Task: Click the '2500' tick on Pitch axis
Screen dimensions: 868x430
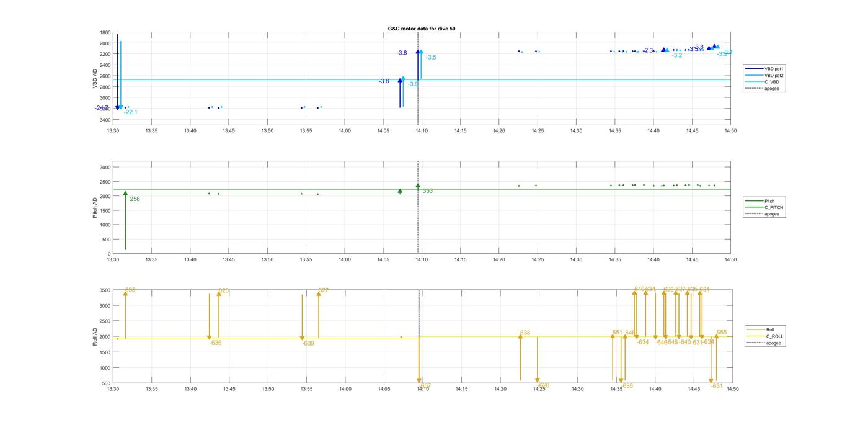Action: pyautogui.click(x=105, y=182)
